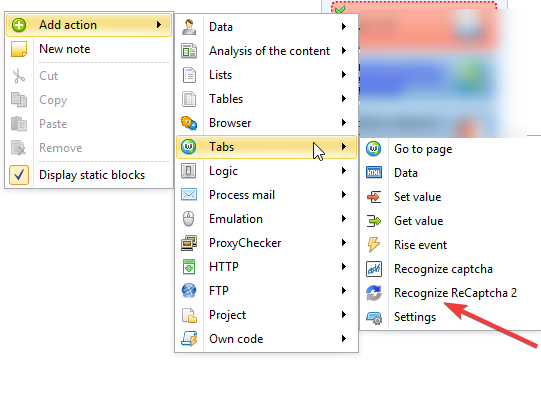Expand the Add action submenu arrow
This screenshot has height=394, width=541.
[159, 24]
